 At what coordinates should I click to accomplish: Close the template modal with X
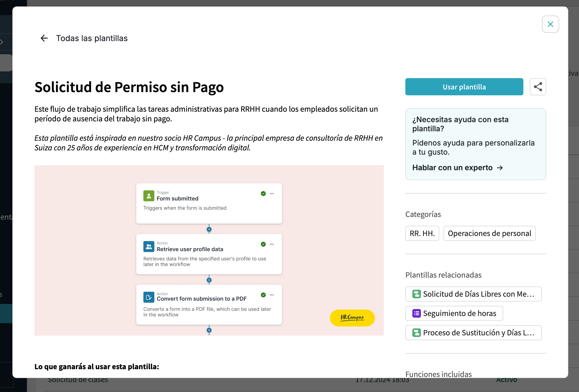click(550, 24)
